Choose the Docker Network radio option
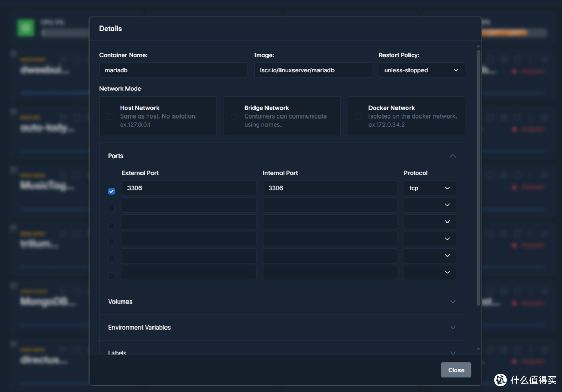This screenshot has height=392, width=562. click(x=358, y=116)
